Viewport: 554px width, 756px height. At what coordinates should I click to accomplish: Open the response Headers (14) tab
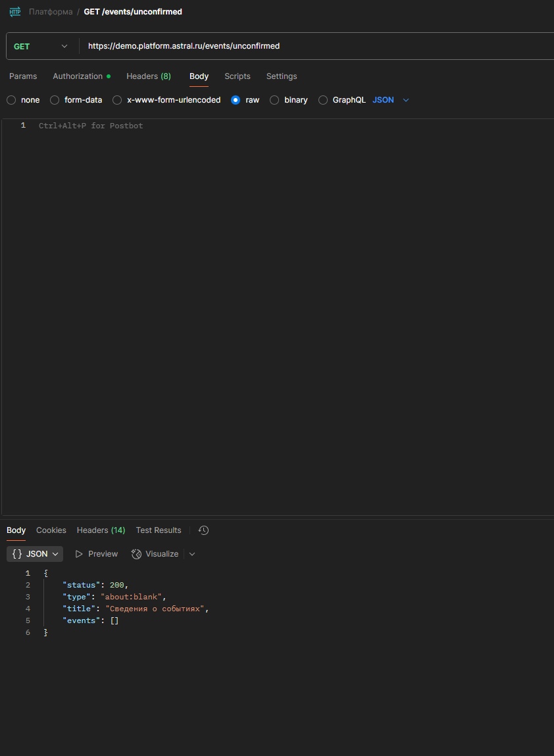tap(101, 530)
